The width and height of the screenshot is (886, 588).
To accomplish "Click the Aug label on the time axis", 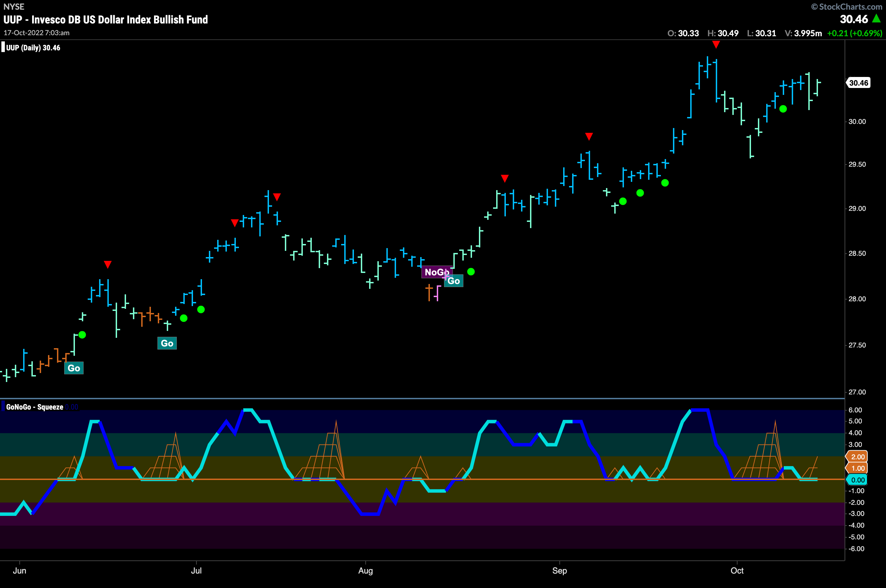I will pos(366,571).
